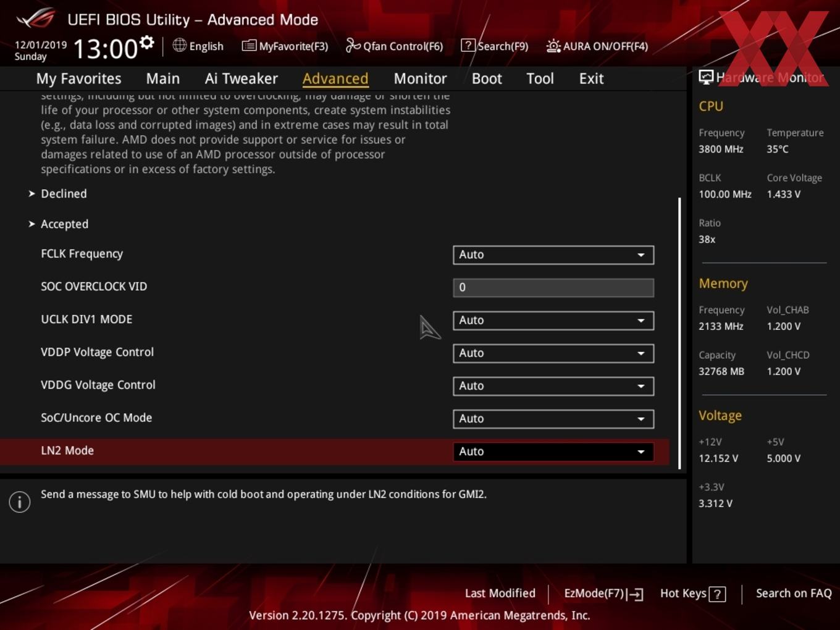Click the Hardware Monitor icon
Image resolution: width=840 pixels, height=630 pixels.
click(x=705, y=77)
